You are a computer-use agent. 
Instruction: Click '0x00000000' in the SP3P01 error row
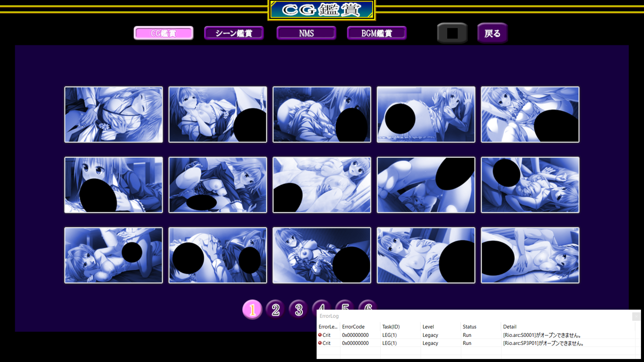point(355,343)
